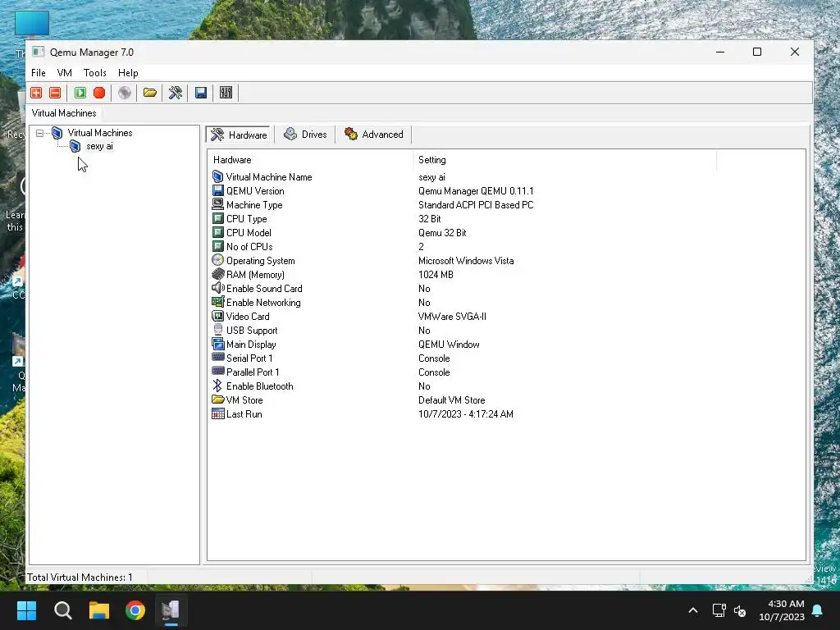
Task: Click the red plus new VM icon
Action: point(36,93)
